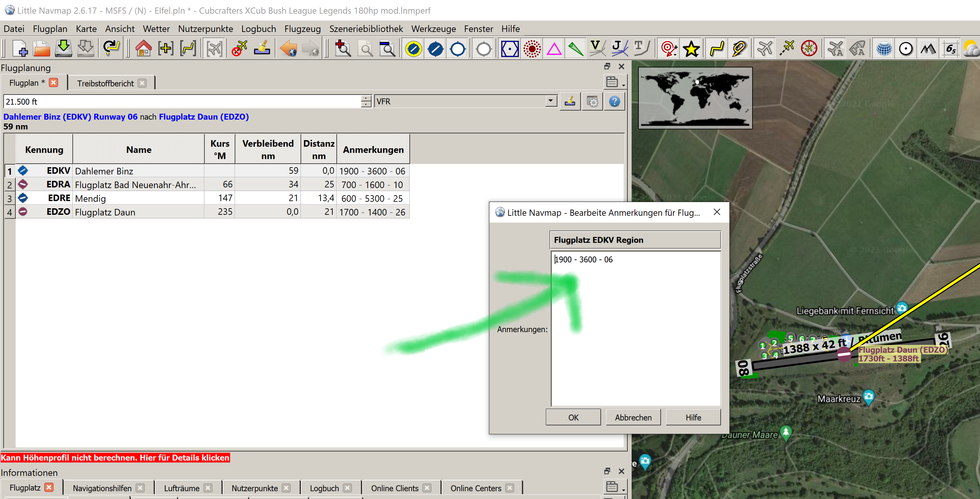Click the weather sun-cloud icon

[x=972, y=49]
